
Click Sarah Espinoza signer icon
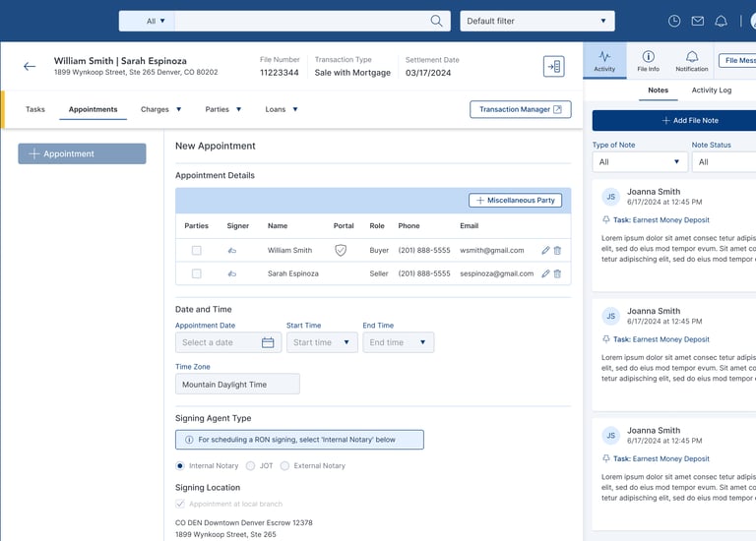click(x=232, y=273)
